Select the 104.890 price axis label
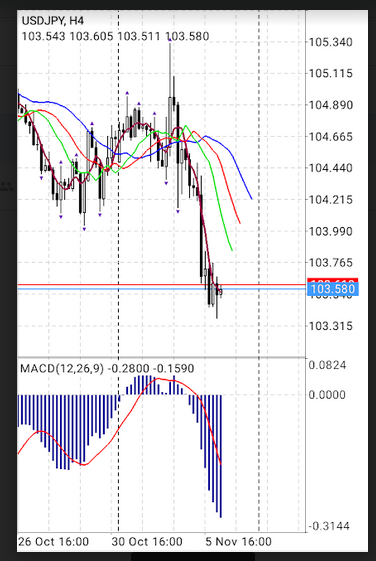The height and width of the screenshot is (561, 376). [331, 105]
